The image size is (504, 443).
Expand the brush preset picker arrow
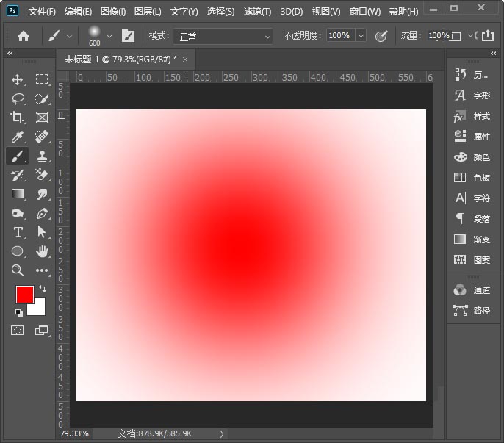[x=109, y=36]
